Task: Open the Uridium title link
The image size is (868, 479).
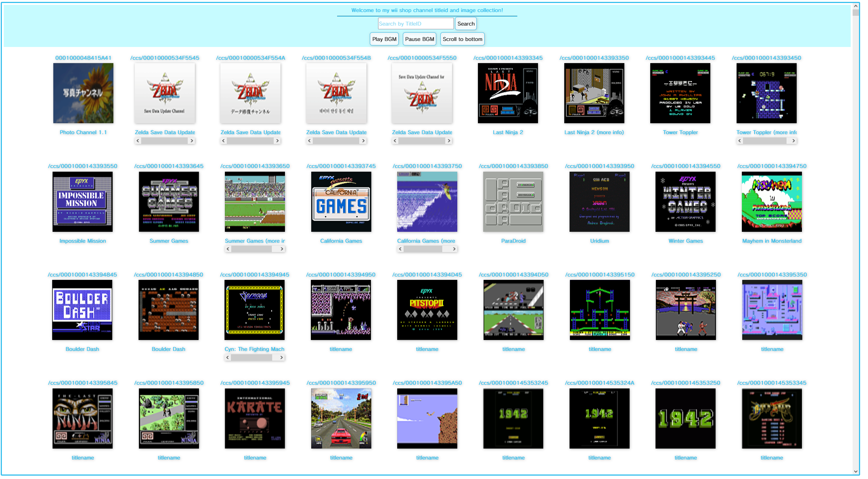Action: 599,241
